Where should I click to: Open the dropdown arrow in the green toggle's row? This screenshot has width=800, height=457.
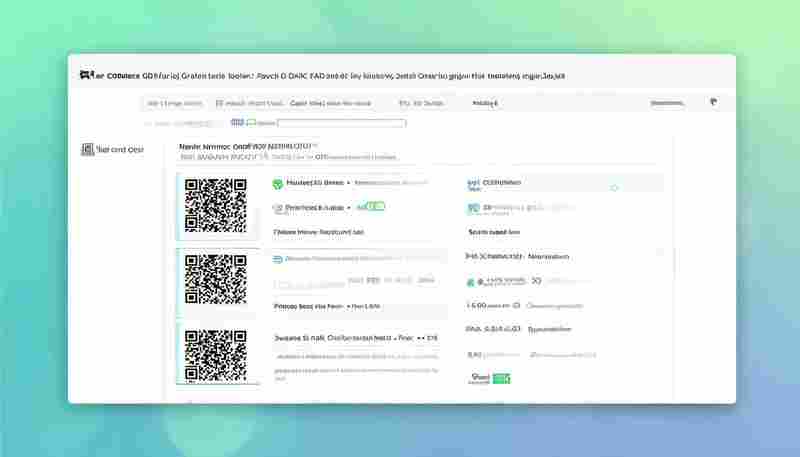(349, 208)
